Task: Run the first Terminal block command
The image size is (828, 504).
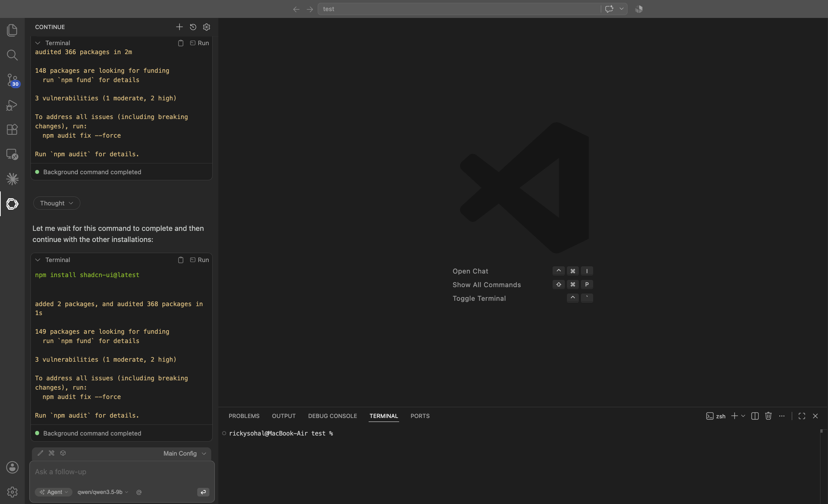Action: [x=199, y=43]
